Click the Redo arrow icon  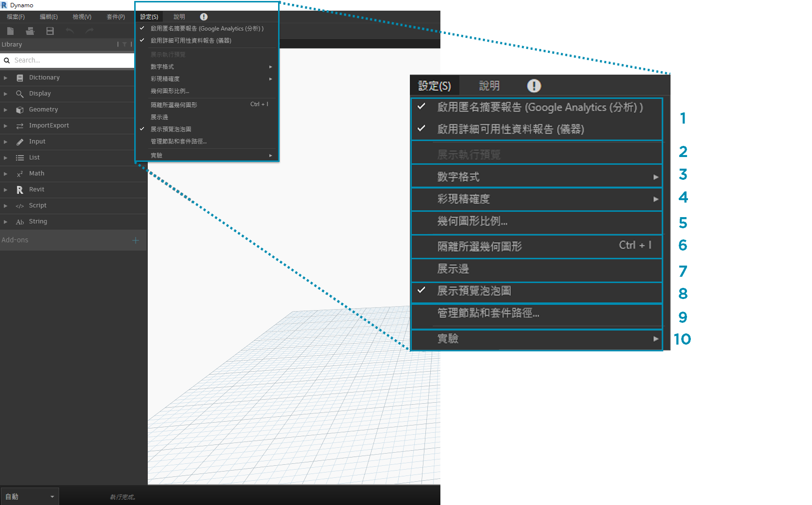click(x=90, y=31)
